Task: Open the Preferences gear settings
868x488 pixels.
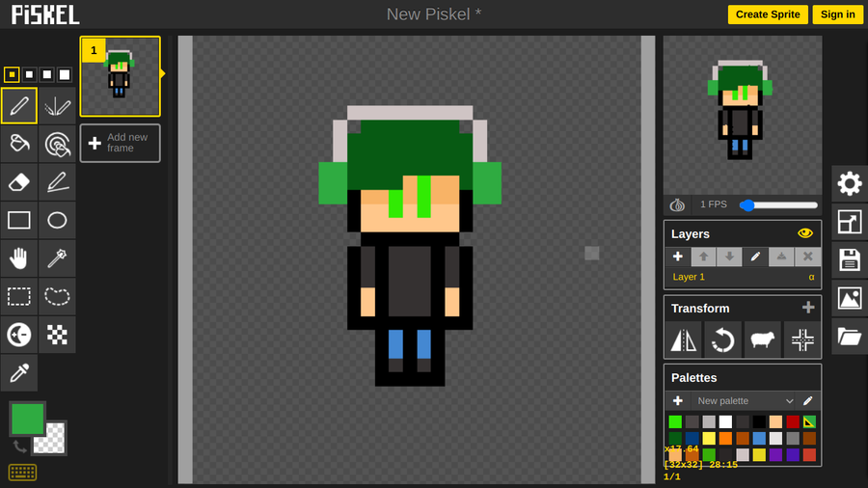Action: 849,183
